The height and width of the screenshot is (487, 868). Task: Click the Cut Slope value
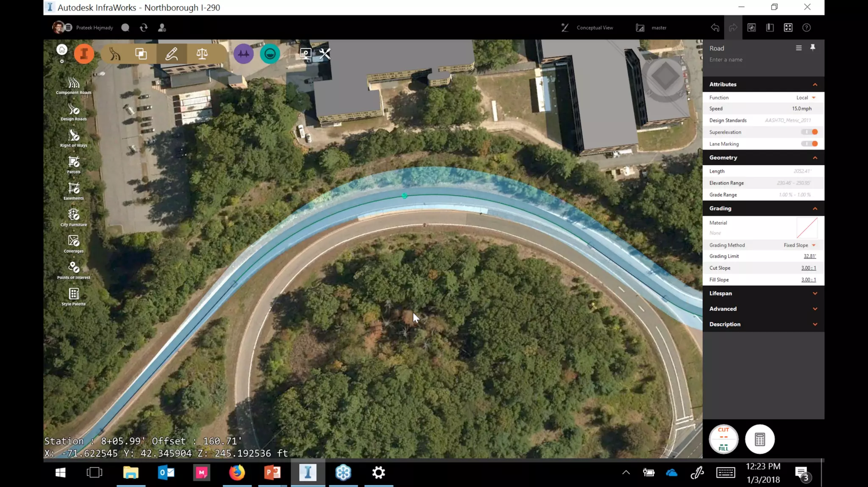(809, 268)
